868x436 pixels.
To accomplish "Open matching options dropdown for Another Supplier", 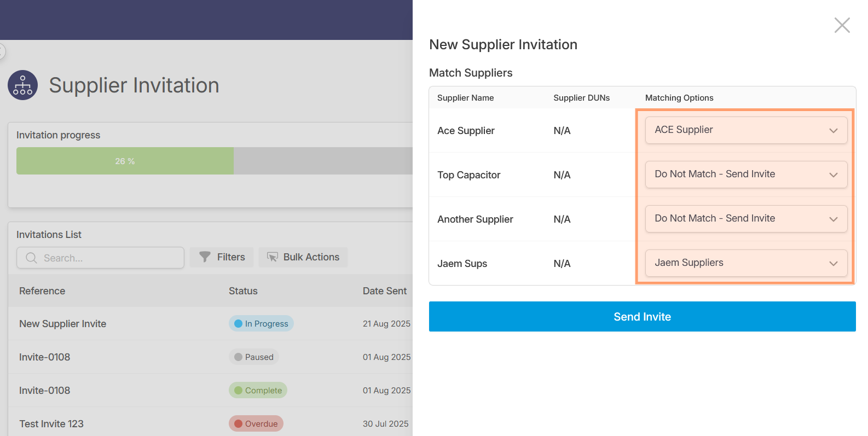I will coord(746,219).
